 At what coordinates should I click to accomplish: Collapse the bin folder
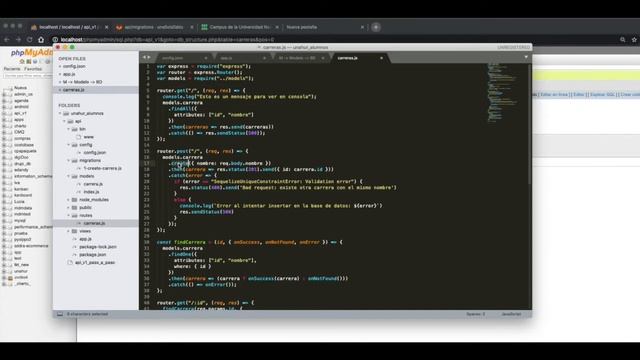[x=68, y=129]
